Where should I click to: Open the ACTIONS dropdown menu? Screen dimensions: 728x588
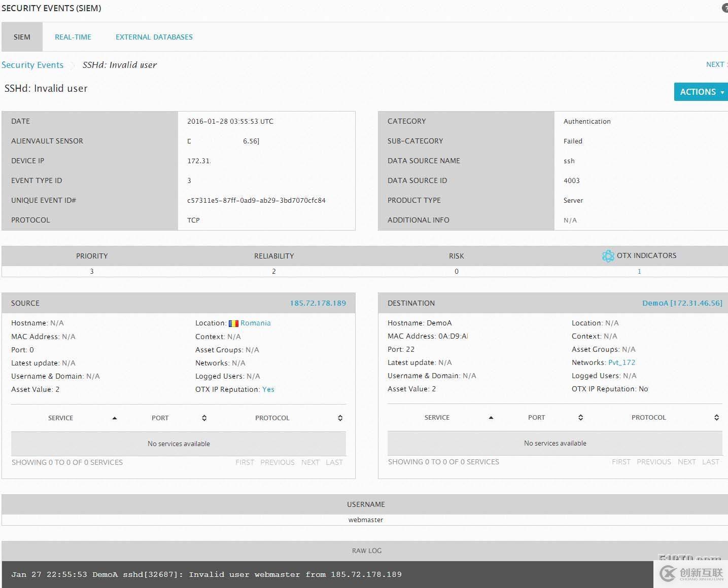pos(701,92)
